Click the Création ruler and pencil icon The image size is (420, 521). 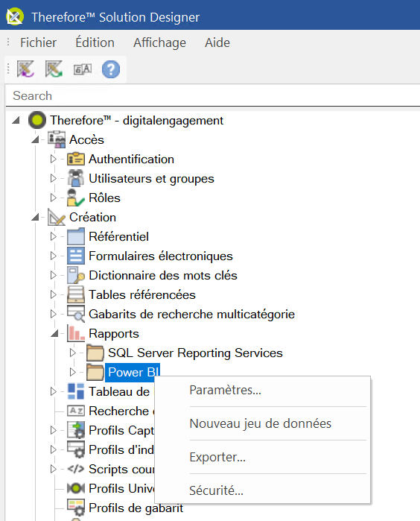click(57, 217)
